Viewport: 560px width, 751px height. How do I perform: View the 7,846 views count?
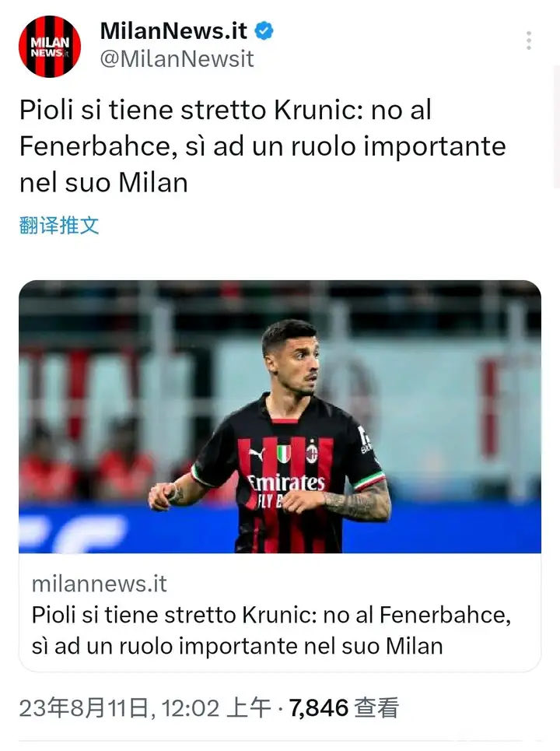pos(318,708)
